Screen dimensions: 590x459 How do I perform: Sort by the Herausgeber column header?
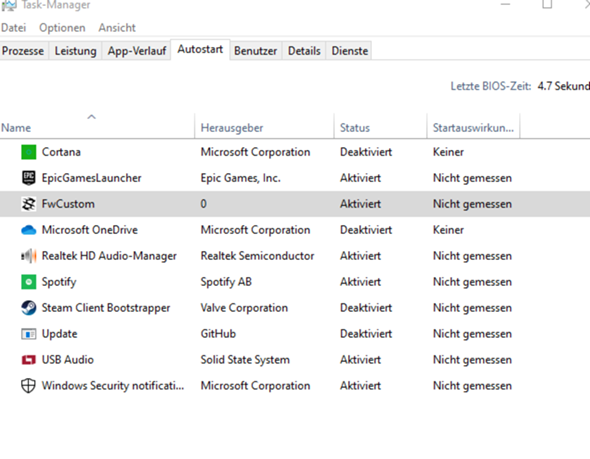[232, 128]
